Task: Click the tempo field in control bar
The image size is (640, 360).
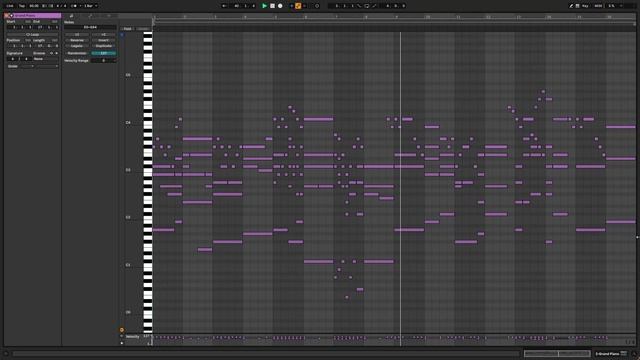Action: 34,6
